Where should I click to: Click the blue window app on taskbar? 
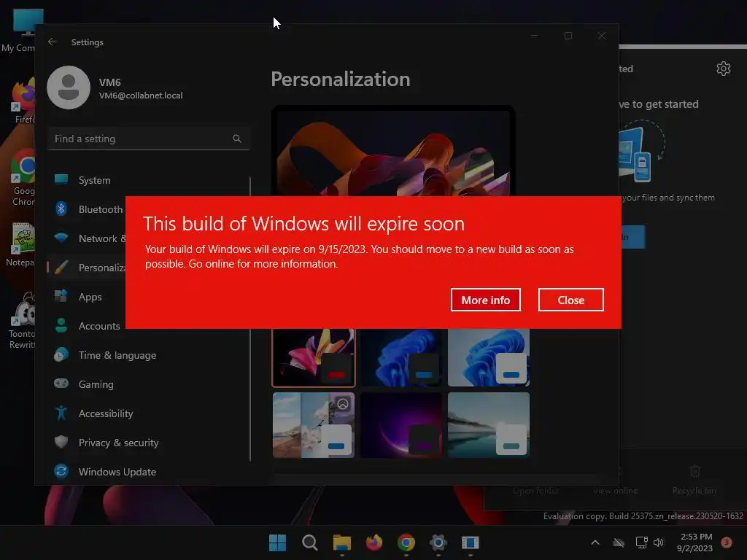pos(471,542)
